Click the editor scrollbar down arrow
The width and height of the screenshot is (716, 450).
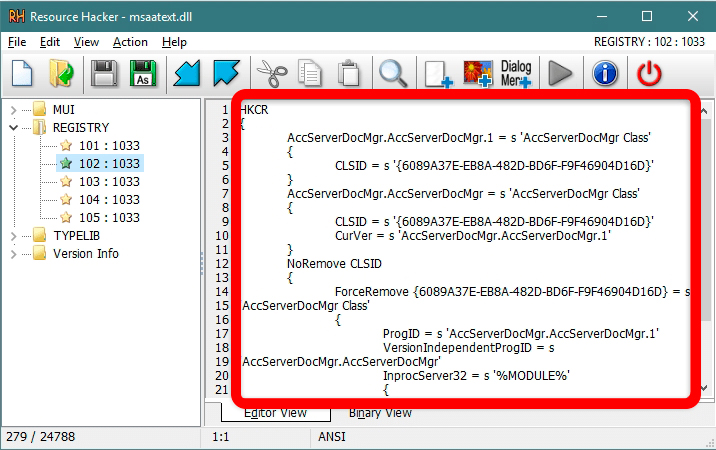(x=705, y=388)
